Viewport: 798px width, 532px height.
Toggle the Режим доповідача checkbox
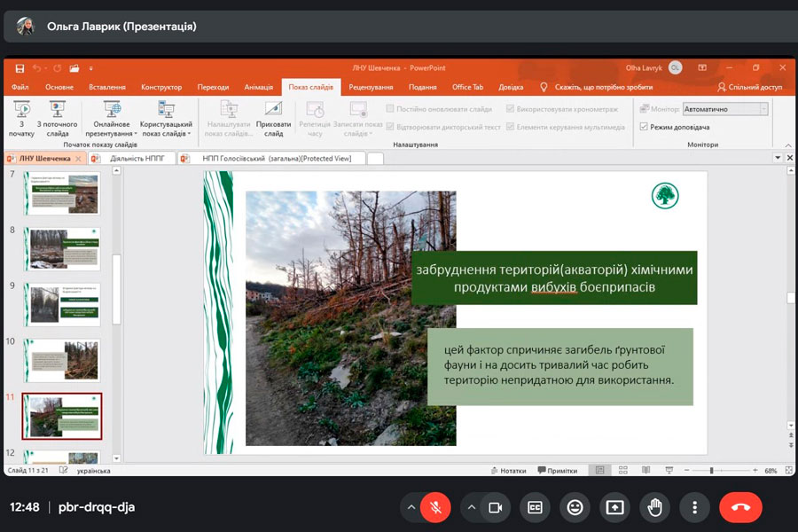644,127
